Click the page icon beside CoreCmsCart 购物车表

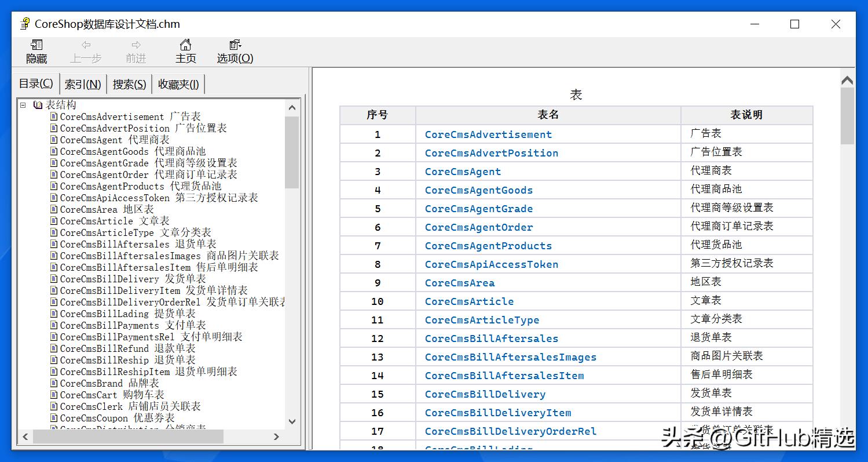[54, 395]
